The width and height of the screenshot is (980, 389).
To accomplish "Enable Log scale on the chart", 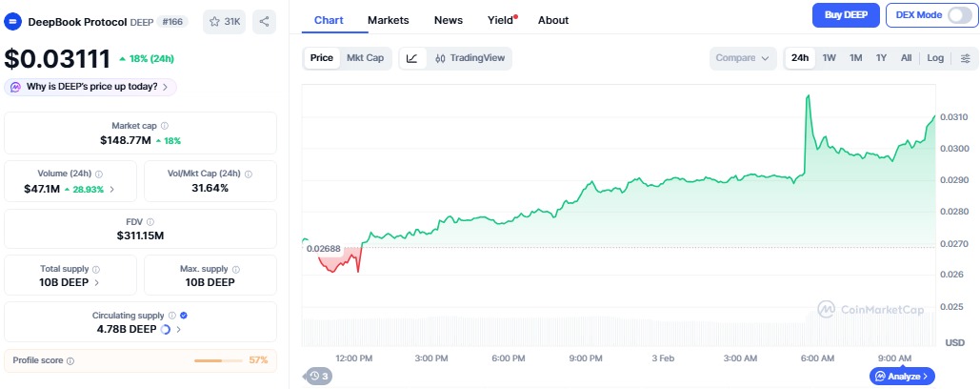I will coord(935,58).
